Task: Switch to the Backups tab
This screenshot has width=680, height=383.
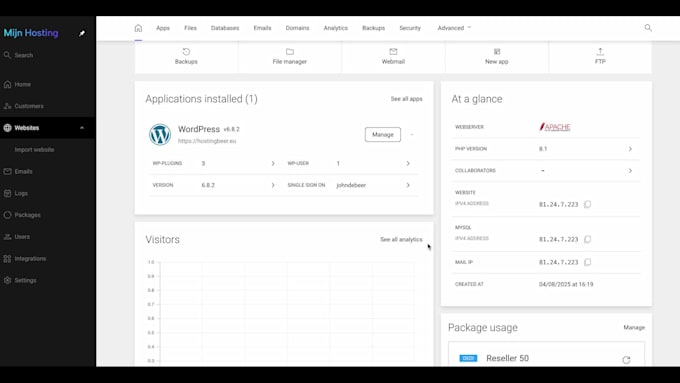Action: pos(373,28)
